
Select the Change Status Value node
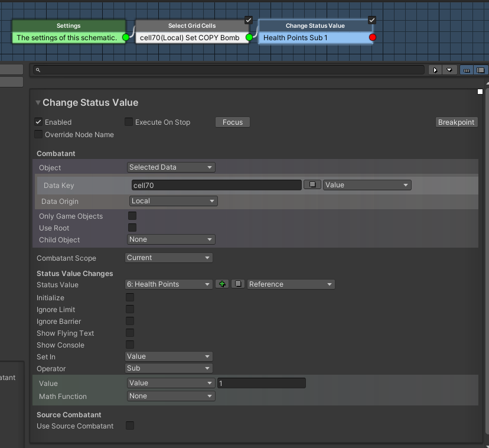pyautogui.click(x=315, y=32)
